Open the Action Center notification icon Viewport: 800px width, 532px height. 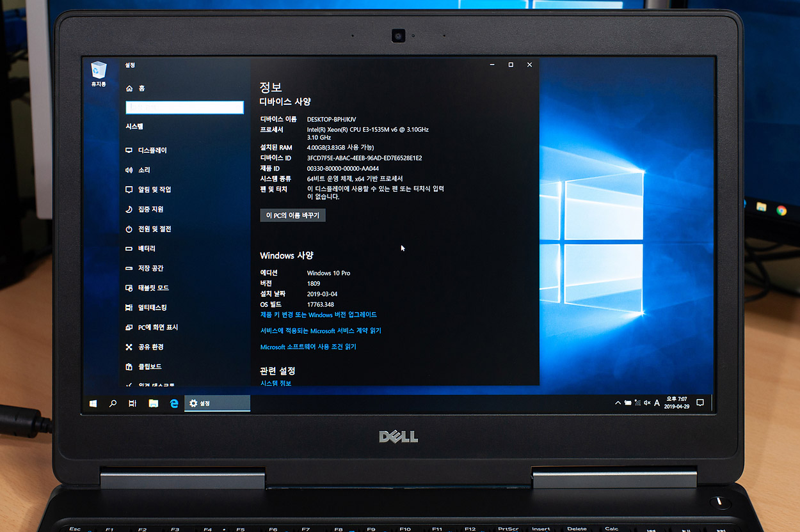click(x=700, y=403)
